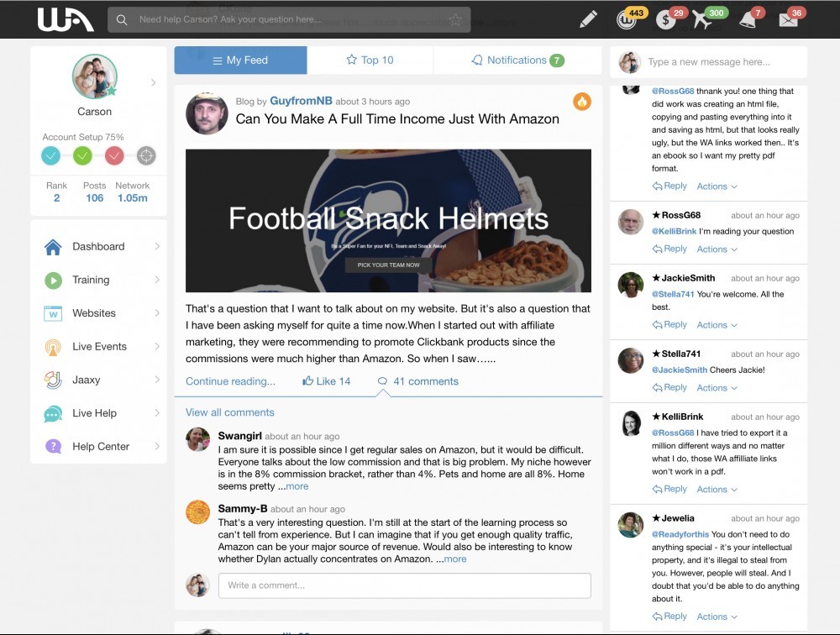Click the WA logo
The width and height of the screenshot is (840, 635).
[66, 20]
